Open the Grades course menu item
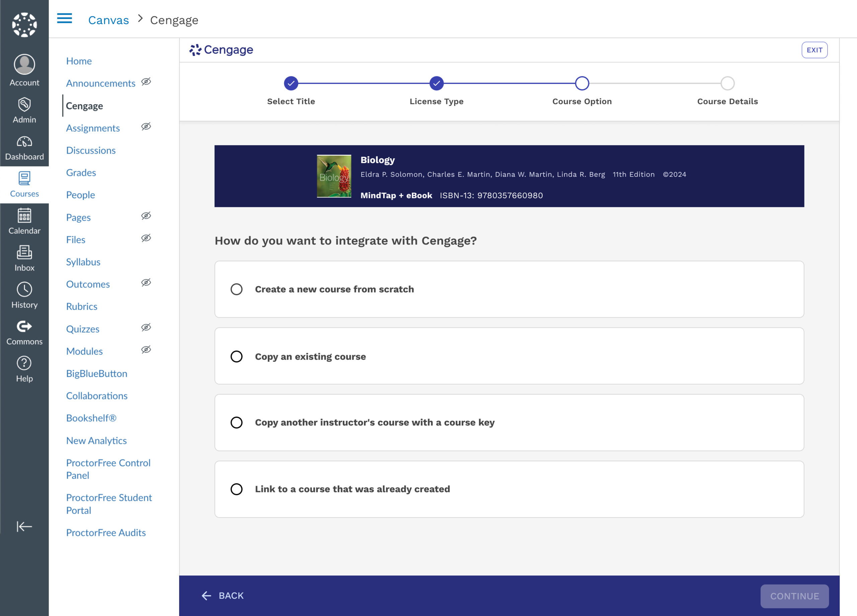The image size is (857, 616). coord(81,173)
